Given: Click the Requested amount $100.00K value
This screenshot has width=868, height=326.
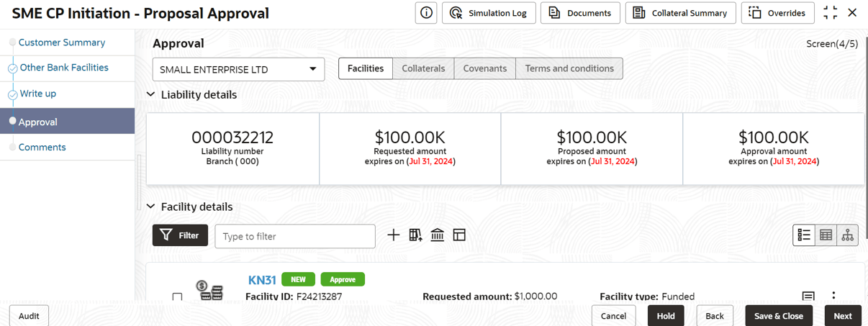Looking at the screenshot, I should 410,137.
